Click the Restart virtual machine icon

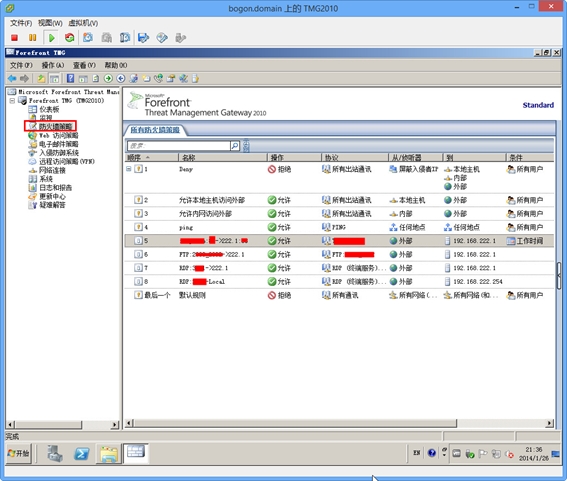click(x=69, y=38)
